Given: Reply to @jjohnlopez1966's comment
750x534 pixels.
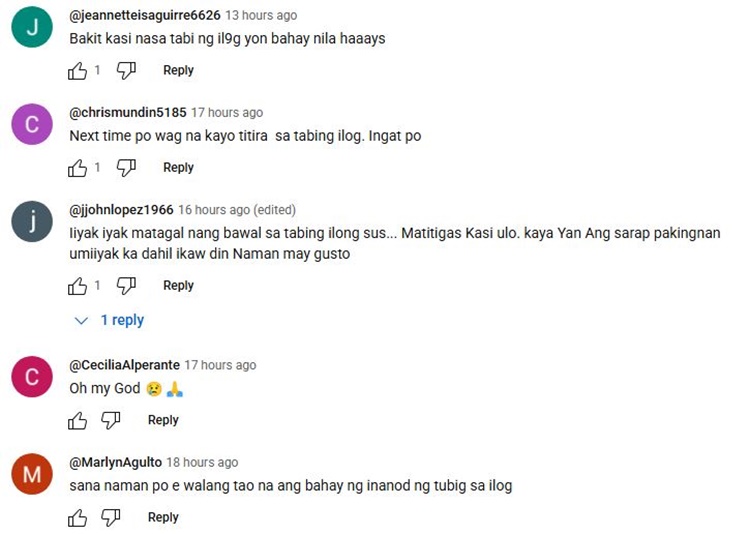Looking at the screenshot, I should tap(178, 286).
